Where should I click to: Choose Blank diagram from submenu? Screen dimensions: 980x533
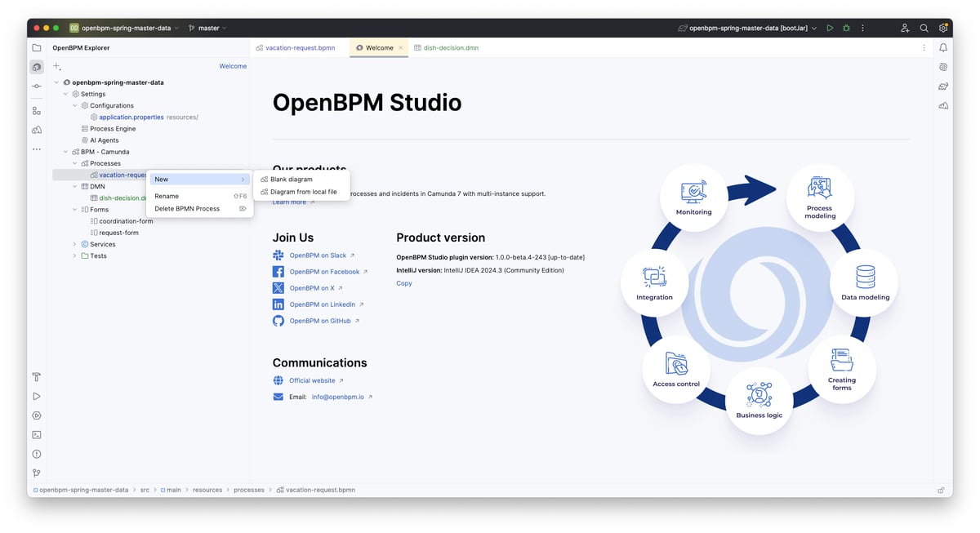pos(292,180)
